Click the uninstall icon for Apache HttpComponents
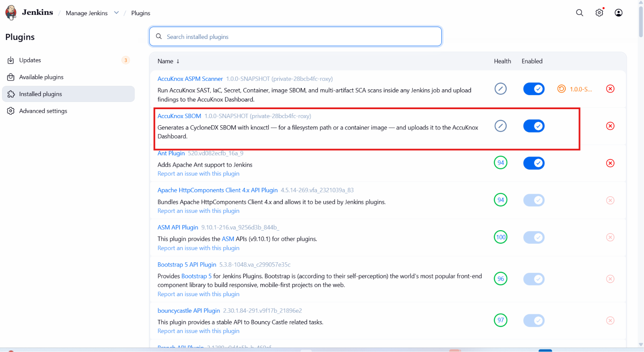Image resolution: width=644 pixels, height=352 pixels. (x=610, y=200)
